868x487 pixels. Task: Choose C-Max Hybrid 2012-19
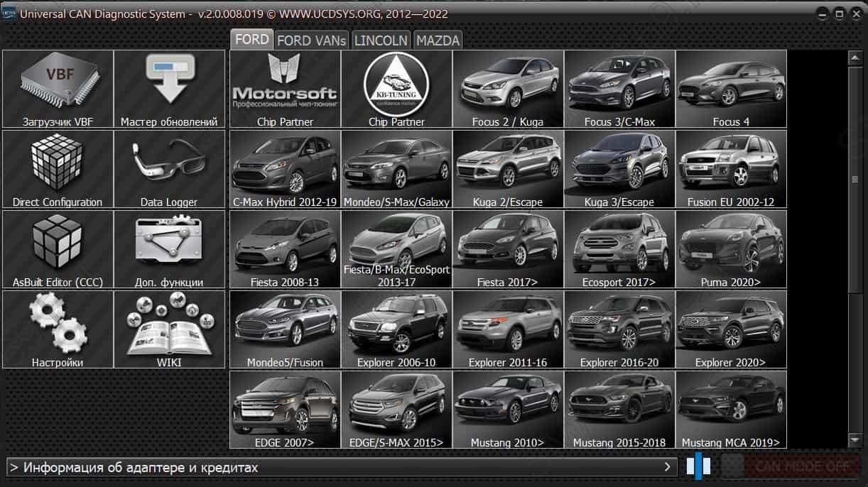(286, 169)
